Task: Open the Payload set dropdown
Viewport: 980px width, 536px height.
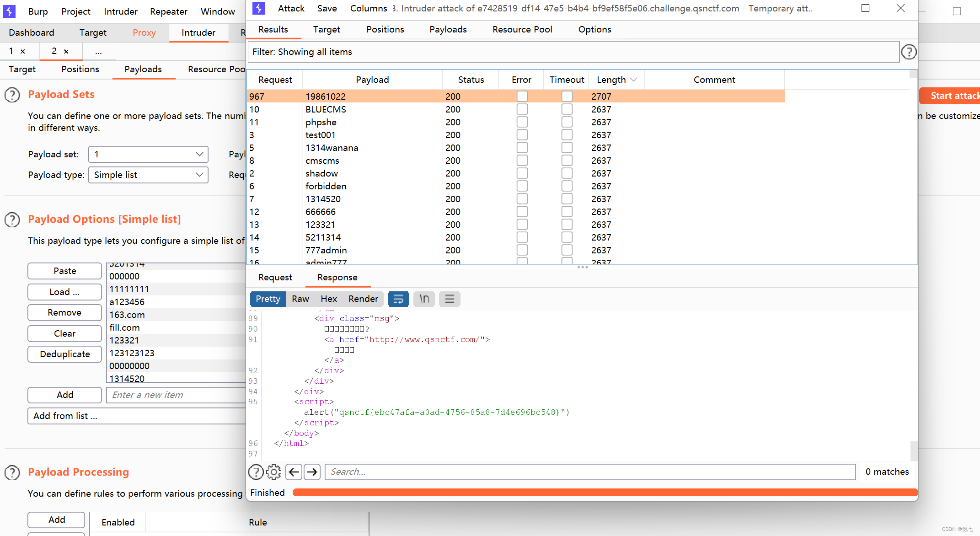Action: point(148,154)
